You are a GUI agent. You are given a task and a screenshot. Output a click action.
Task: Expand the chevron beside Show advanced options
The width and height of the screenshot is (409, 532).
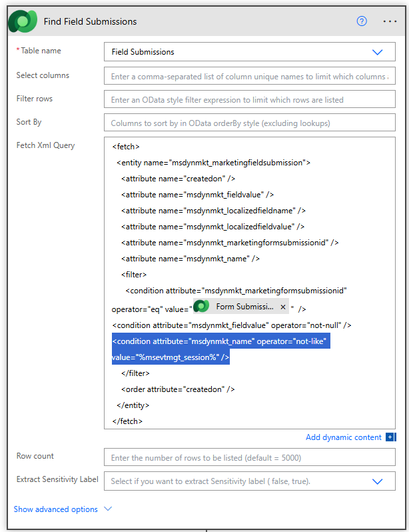coord(108,509)
